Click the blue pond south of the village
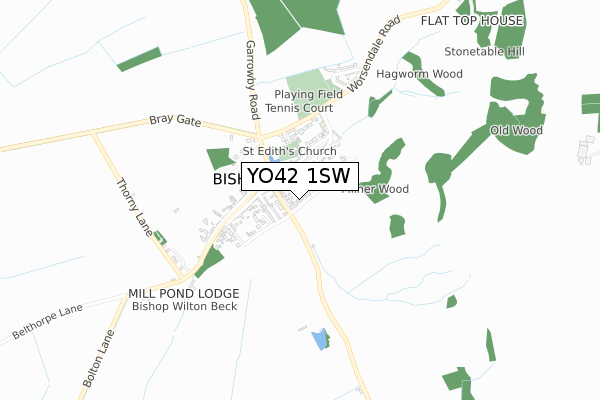Viewport: 600px width, 400px height. coord(318,340)
